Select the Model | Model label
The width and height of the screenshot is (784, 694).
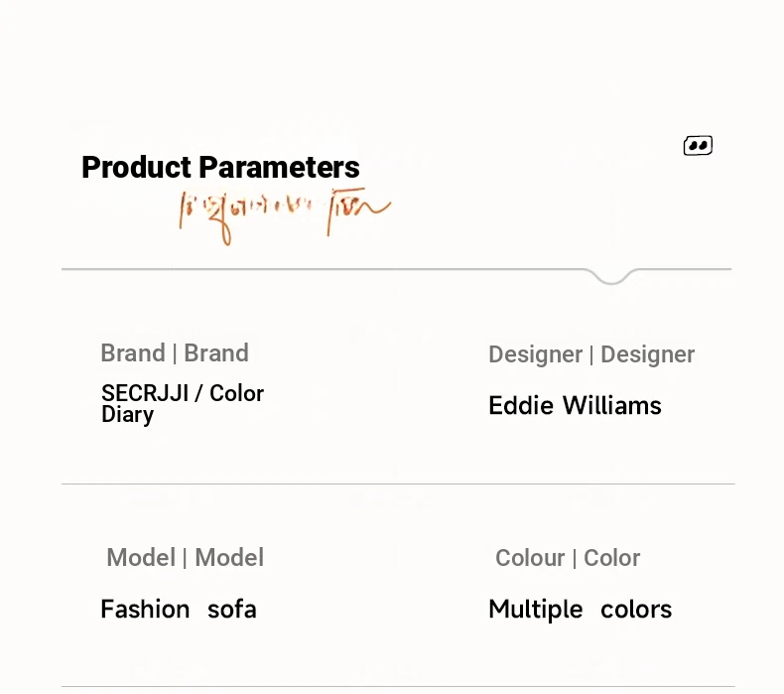pos(185,557)
